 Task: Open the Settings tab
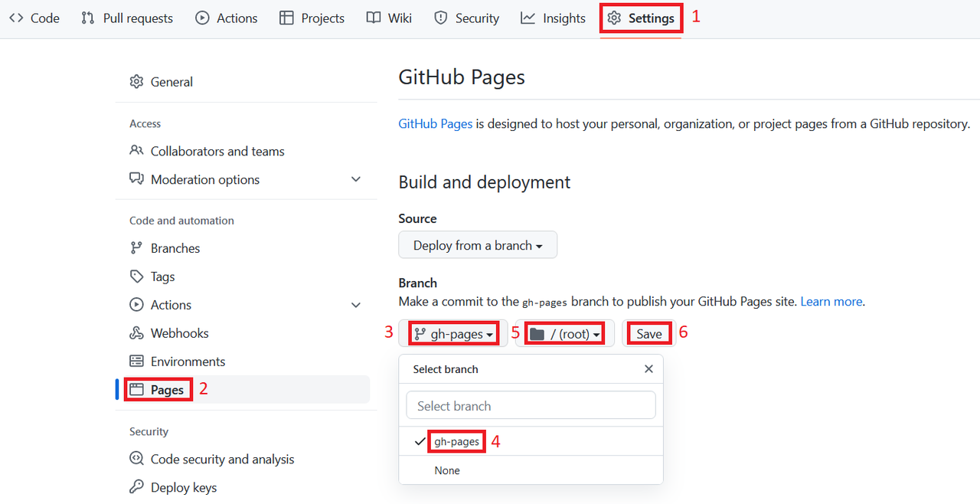[x=642, y=18]
